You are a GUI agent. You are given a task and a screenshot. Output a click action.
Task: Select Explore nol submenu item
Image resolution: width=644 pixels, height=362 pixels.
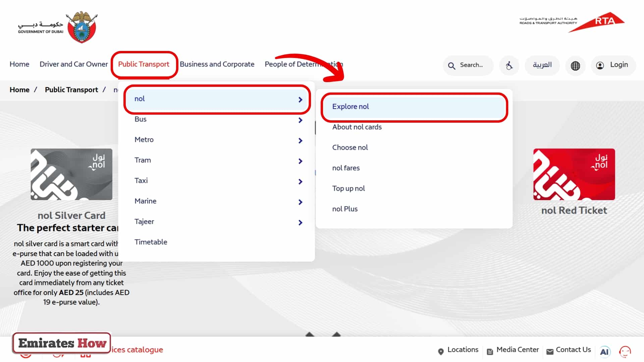(x=414, y=107)
